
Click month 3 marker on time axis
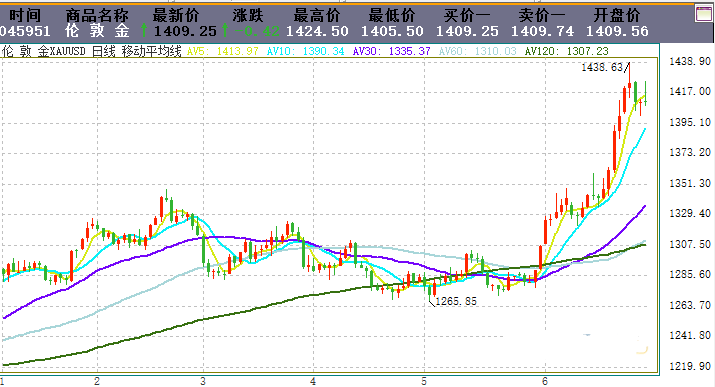pos(203,381)
